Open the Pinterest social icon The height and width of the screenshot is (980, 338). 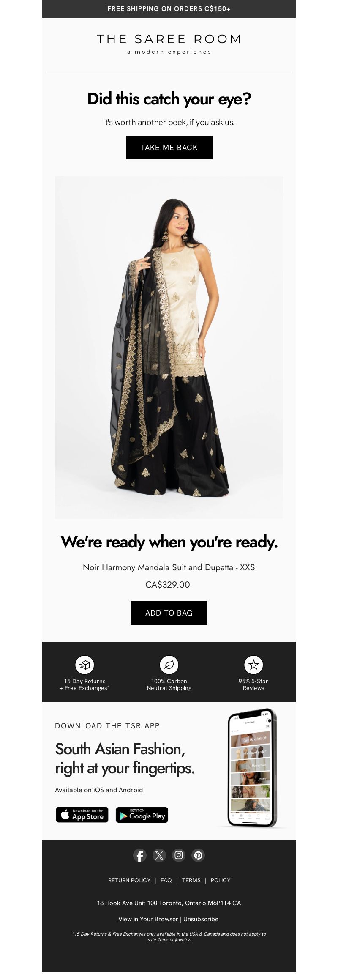[198, 855]
